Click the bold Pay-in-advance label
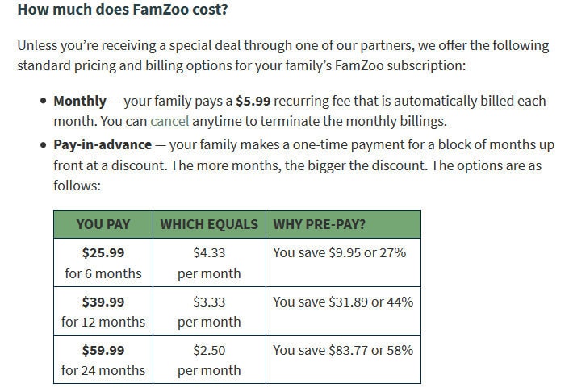The height and width of the screenshot is (392, 569). pyautogui.click(x=103, y=144)
